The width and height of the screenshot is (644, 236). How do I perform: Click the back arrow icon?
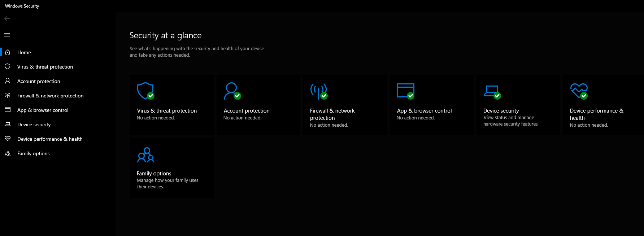7,19
